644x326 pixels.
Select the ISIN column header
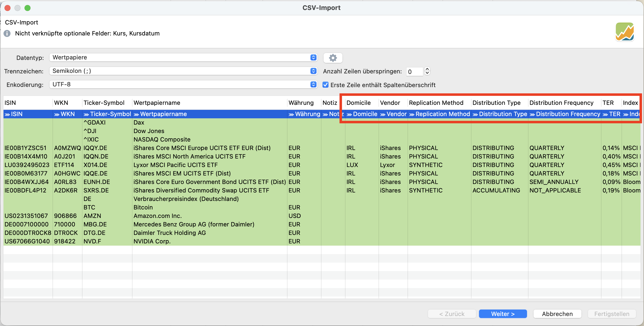coord(28,103)
